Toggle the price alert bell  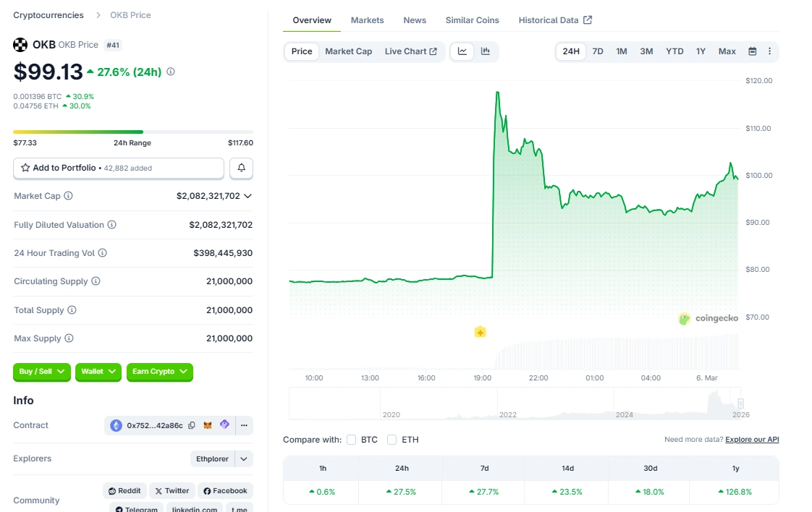(241, 168)
